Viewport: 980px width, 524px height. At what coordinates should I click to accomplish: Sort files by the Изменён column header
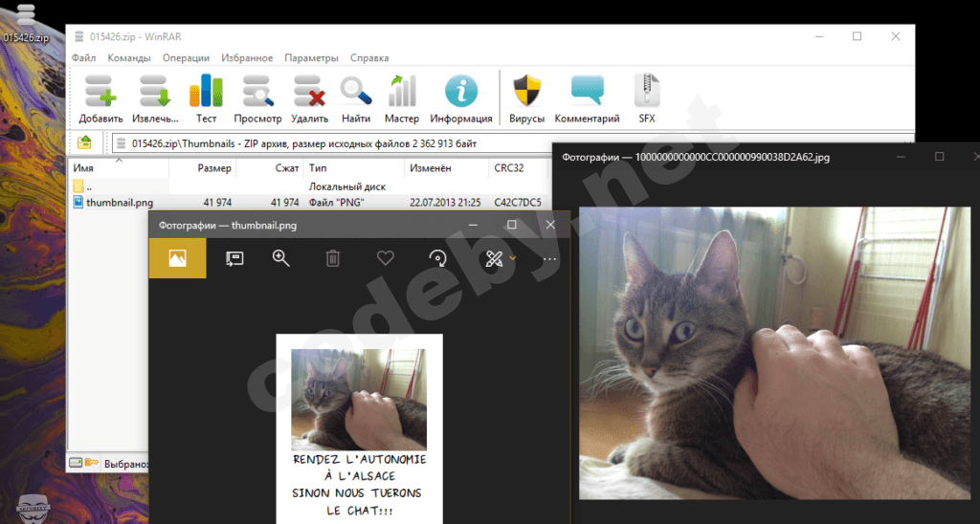447,168
